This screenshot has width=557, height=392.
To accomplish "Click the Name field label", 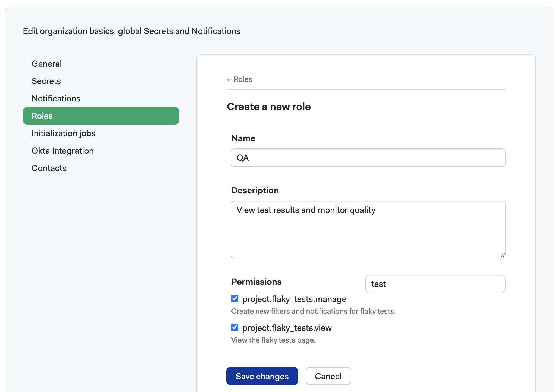I will [x=243, y=138].
